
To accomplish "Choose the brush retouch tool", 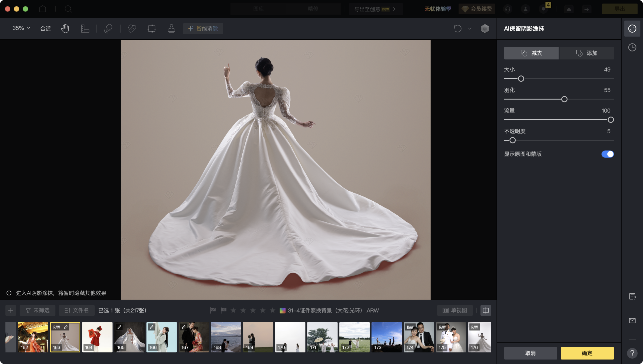I will (108, 28).
